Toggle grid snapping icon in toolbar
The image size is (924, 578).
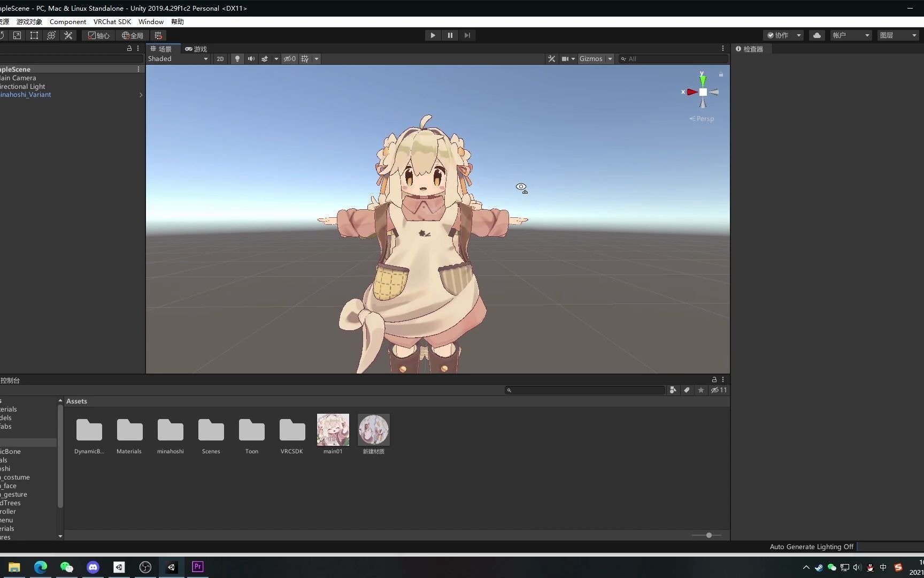coord(158,35)
